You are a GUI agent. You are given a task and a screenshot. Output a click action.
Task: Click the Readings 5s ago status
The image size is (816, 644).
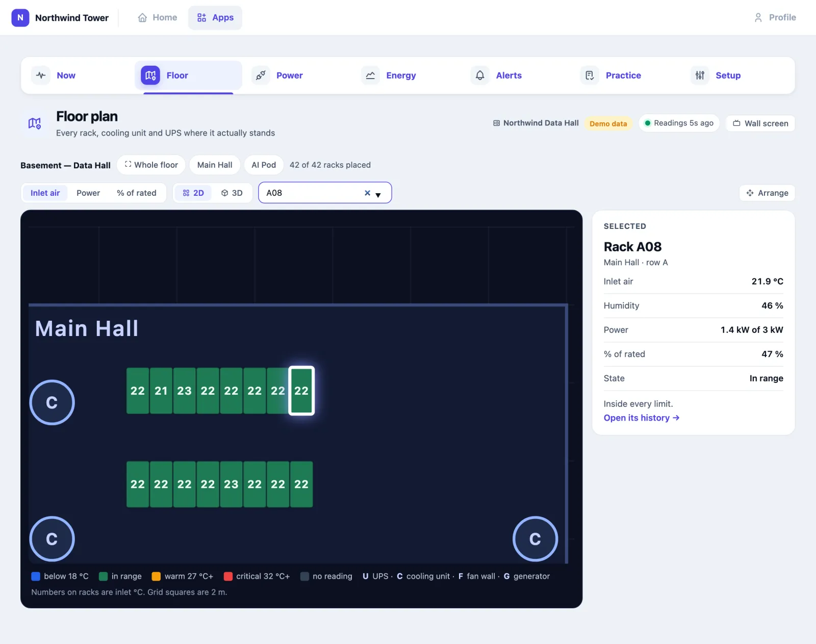pos(679,123)
